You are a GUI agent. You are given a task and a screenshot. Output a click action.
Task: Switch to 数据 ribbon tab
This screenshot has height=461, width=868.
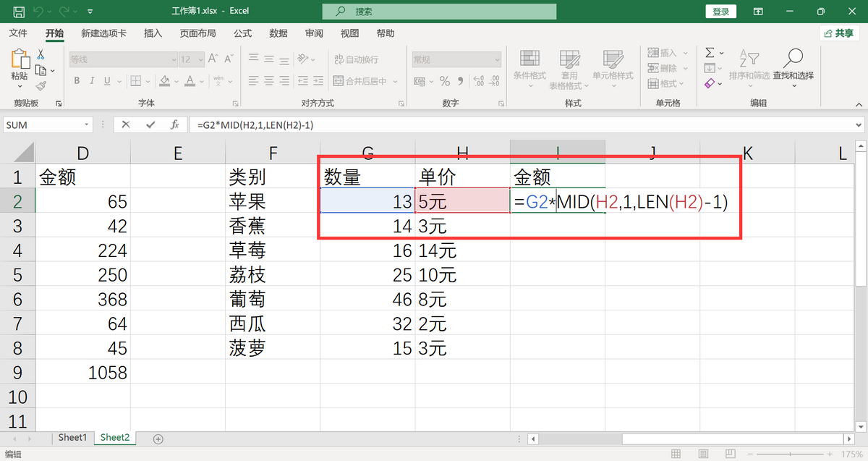(278, 33)
